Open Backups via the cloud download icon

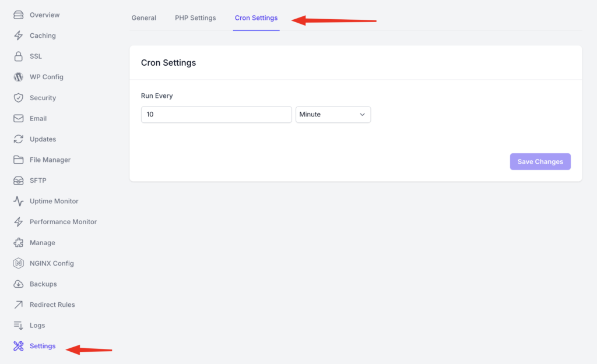coord(18,284)
